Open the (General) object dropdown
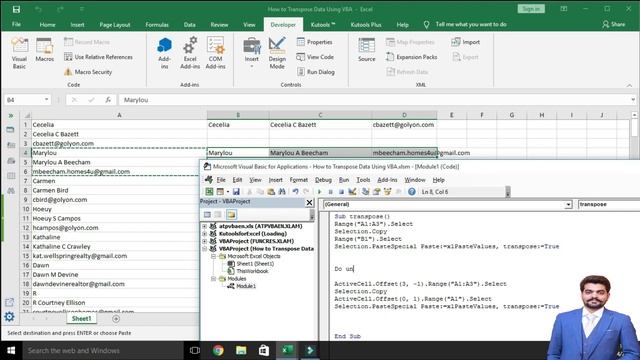Screen dimensions: 640x360 pyautogui.click(x=568, y=204)
